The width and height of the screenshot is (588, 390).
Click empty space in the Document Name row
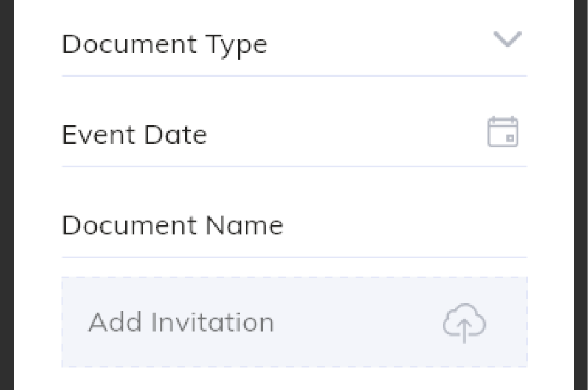(405, 226)
